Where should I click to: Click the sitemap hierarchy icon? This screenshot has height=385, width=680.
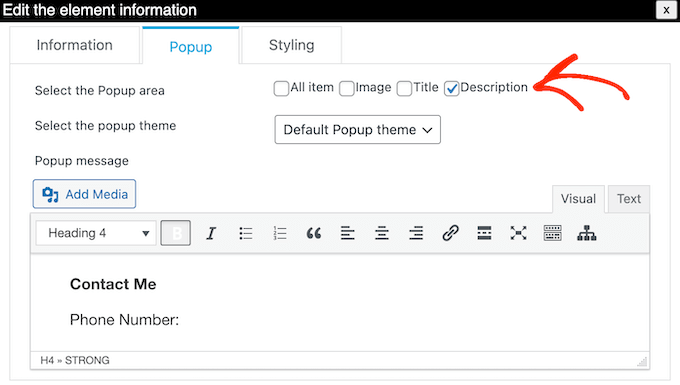pyautogui.click(x=586, y=233)
